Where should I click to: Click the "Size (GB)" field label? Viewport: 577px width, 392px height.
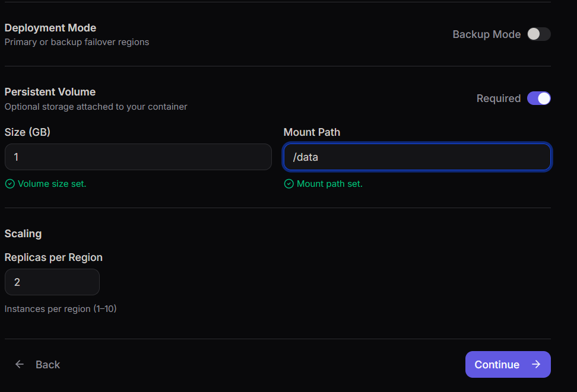tap(27, 132)
